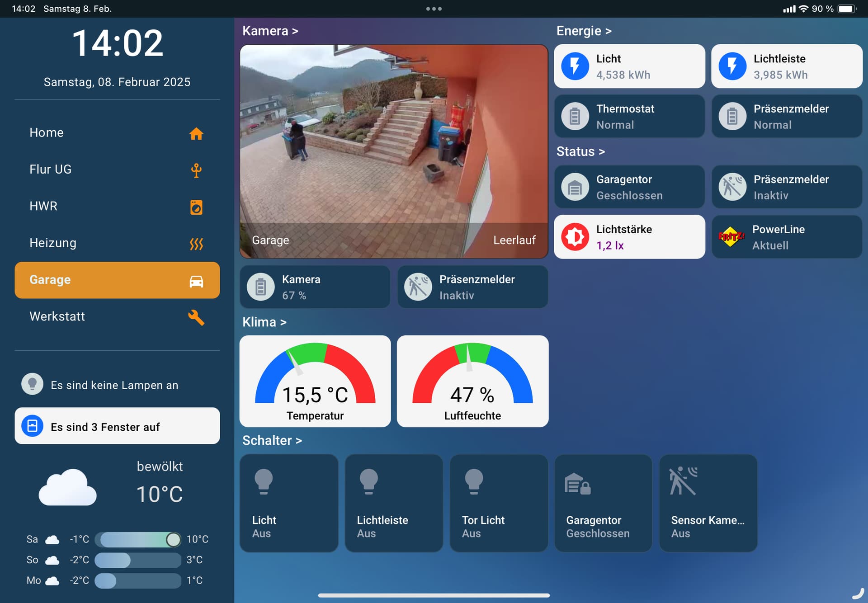Click motion icon on Präsenzmelder card under camera
The height and width of the screenshot is (603, 868).
418,287
